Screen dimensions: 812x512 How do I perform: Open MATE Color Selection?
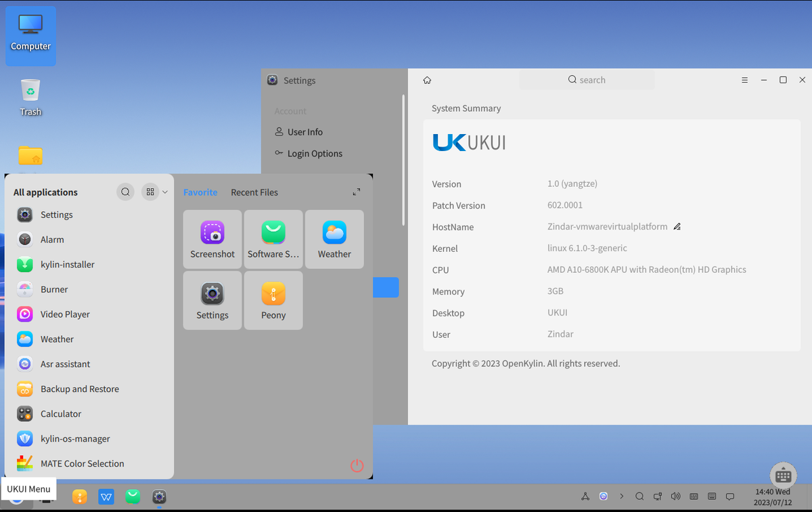click(89, 464)
